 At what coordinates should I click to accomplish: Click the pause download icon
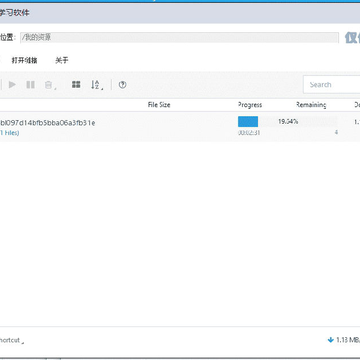(31, 85)
